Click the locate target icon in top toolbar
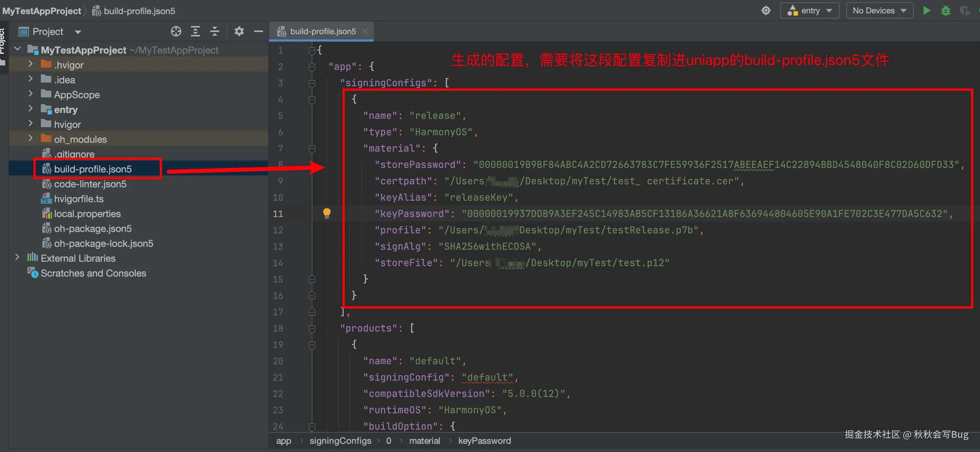This screenshot has height=452, width=980. click(x=766, y=11)
